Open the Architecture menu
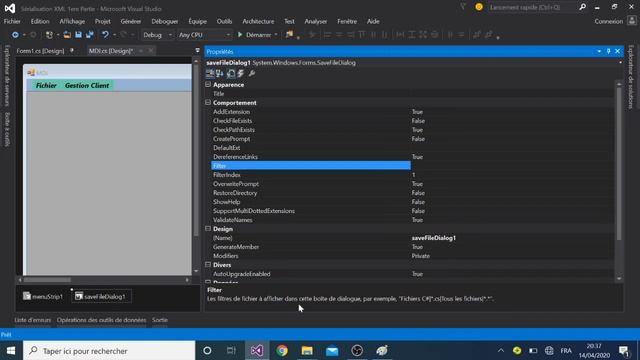 (258, 21)
